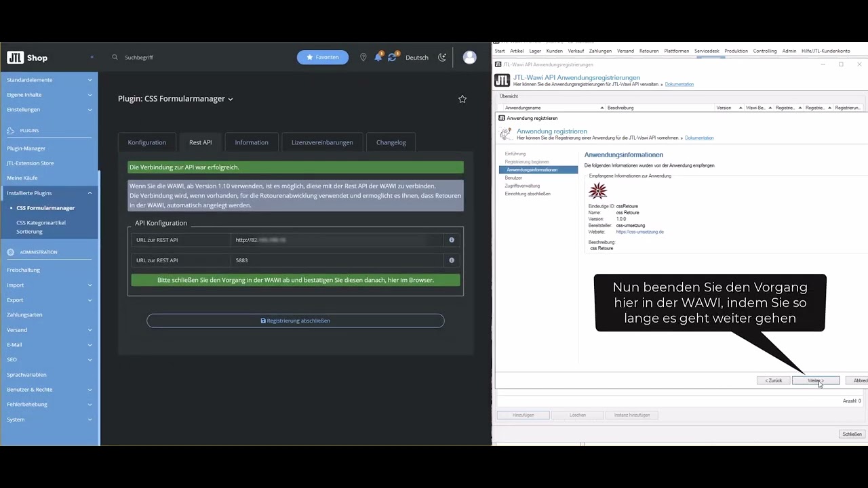Open Zahlungsarten in sidebar
868x488 pixels.
[24, 315]
